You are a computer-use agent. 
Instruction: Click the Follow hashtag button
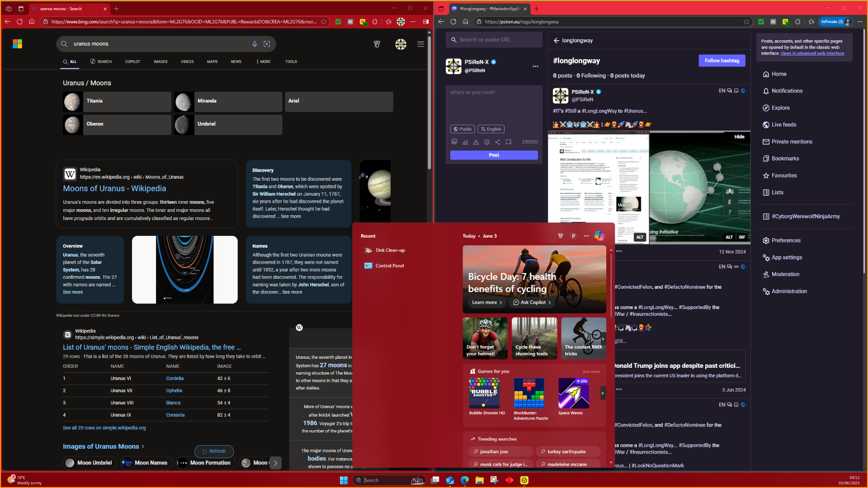722,61
